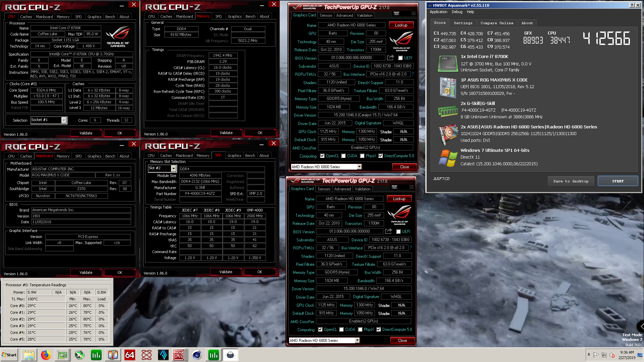
Task: Take a screenshot with upper GPU-Z camera icon
Action: click(x=396, y=13)
